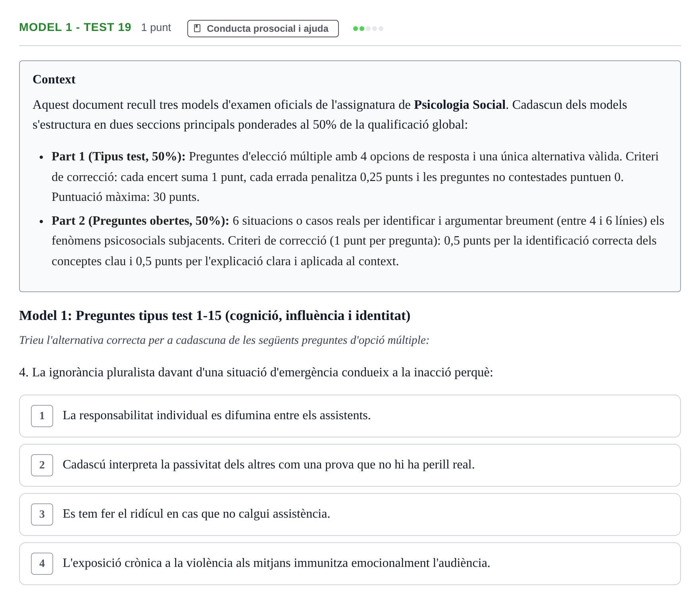Click 'Part 1 (Tipus test, 50%):' label
This screenshot has height=605, width=700.
(x=119, y=156)
